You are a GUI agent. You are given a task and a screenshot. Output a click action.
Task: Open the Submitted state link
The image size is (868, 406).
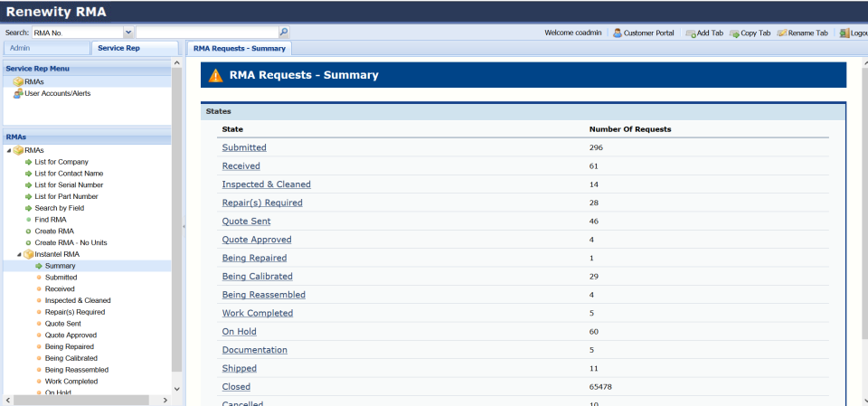pos(244,148)
